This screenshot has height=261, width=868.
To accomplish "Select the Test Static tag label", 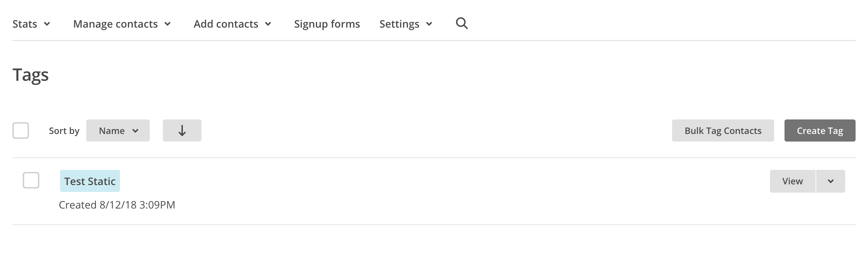I will pyautogui.click(x=90, y=181).
